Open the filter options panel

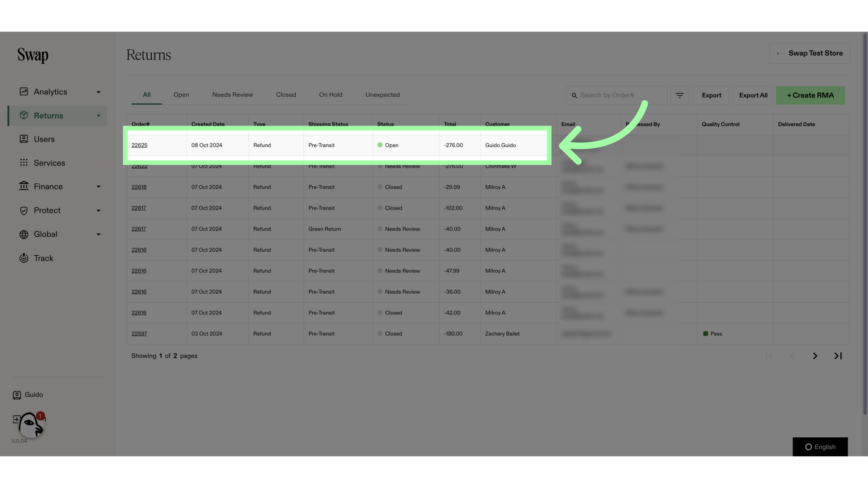click(x=679, y=95)
